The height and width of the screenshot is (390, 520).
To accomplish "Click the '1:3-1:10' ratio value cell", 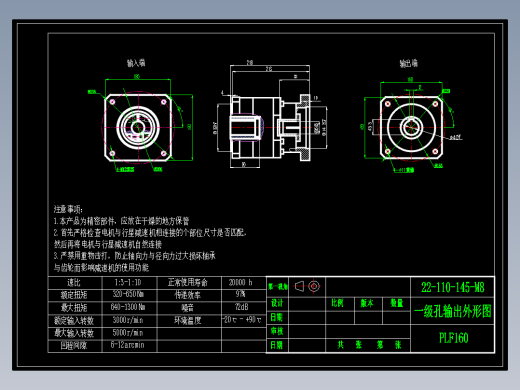I will 129,283.
